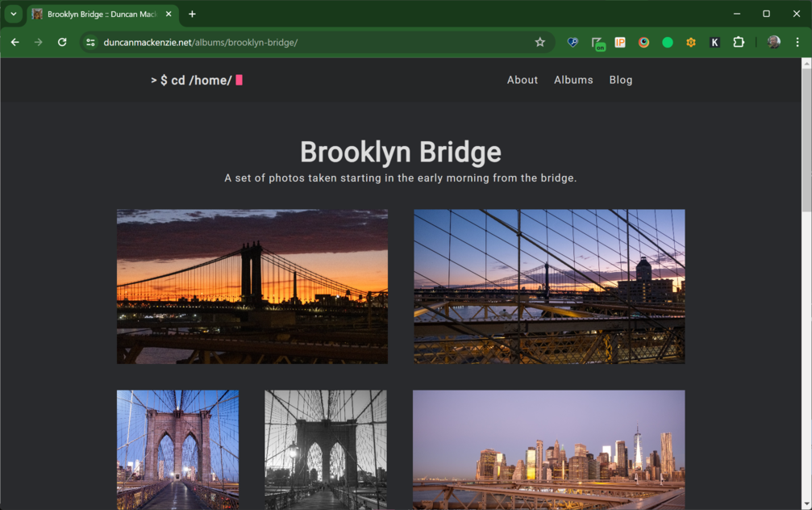This screenshot has width=812, height=510.
Task: Open a new tab with the plus button
Action: [x=192, y=14]
